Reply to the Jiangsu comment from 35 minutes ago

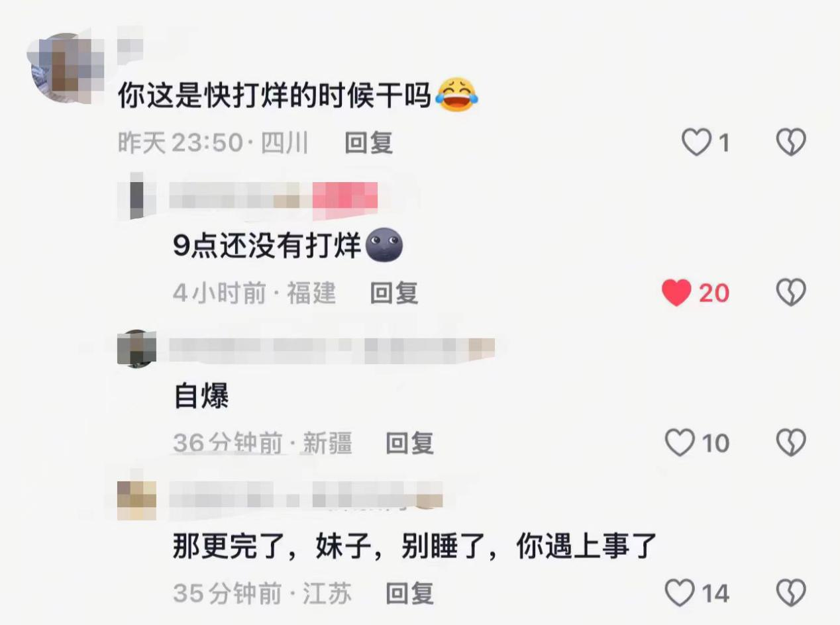pos(410,593)
